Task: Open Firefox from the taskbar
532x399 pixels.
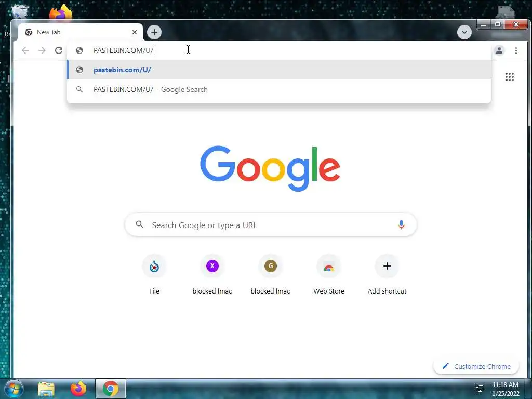Action: click(x=78, y=389)
